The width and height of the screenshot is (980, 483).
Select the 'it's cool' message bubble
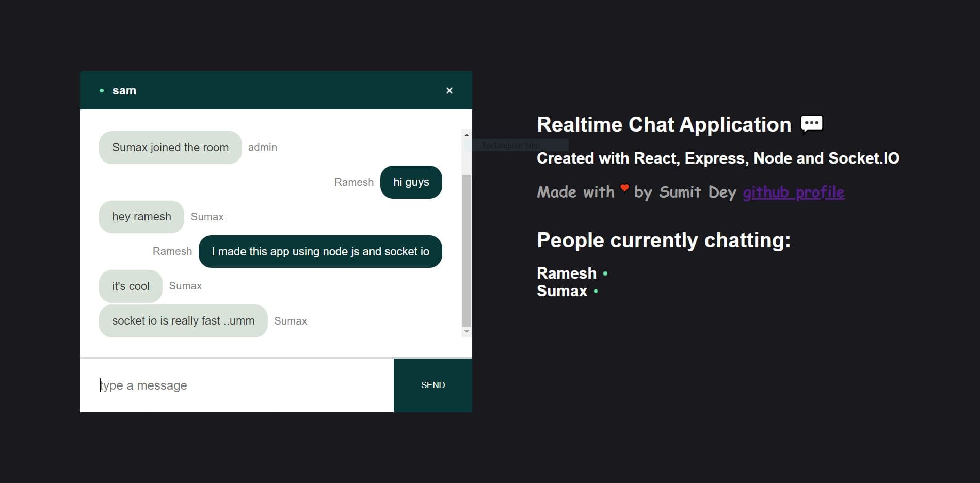click(131, 286)
